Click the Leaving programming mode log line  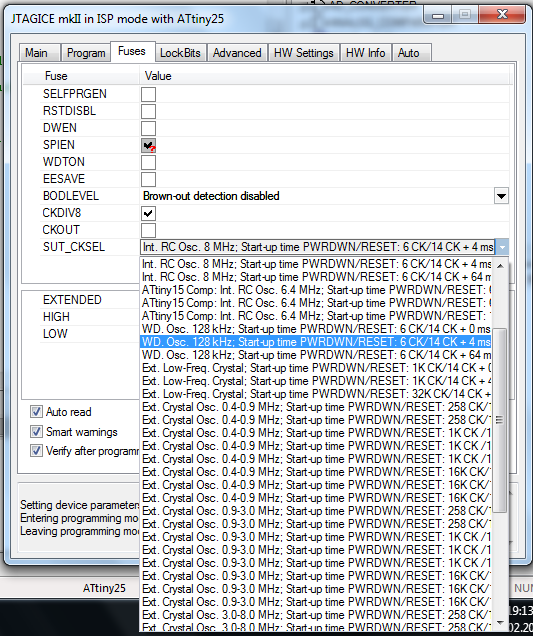[x=80, y=531]
